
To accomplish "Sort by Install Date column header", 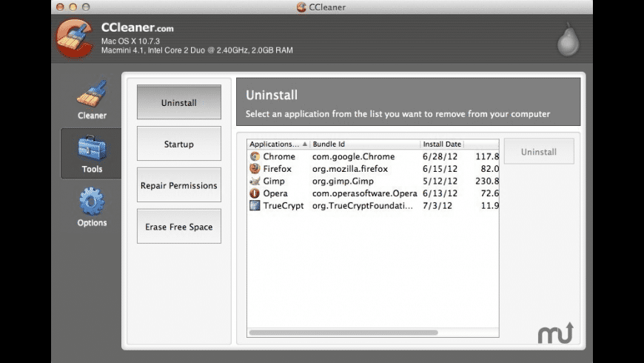I will click(442, 144).
